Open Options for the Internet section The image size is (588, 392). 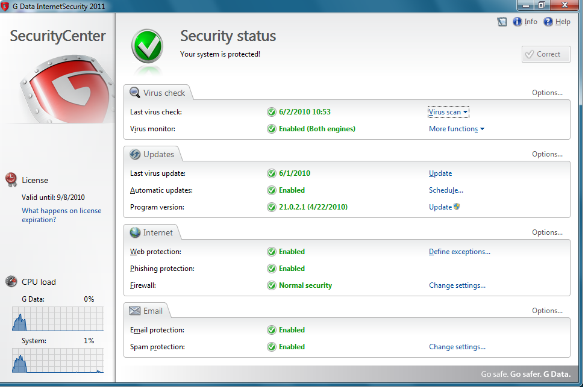coord(547,232)
